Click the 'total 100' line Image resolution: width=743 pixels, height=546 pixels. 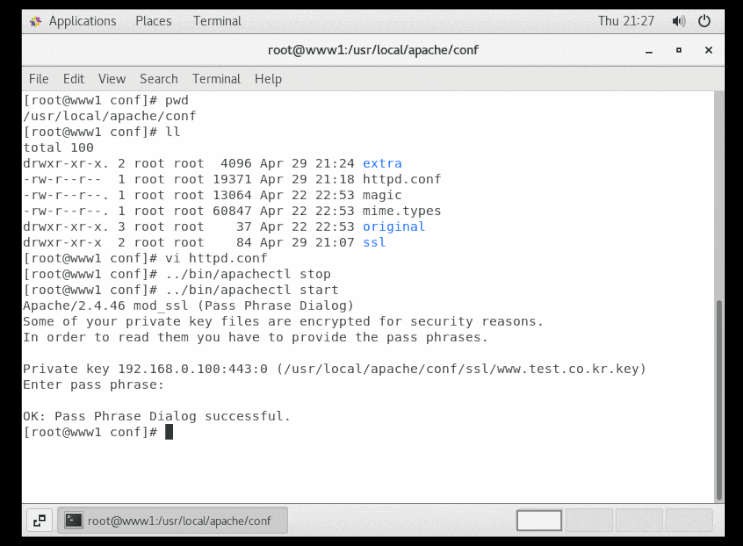point(58,147)
